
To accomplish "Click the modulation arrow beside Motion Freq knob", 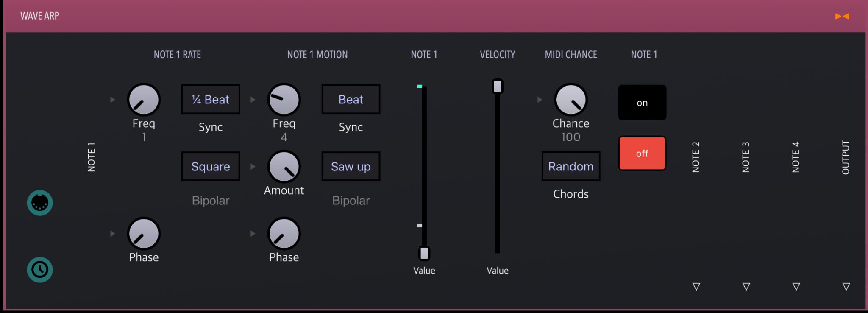I will [253, 100].
